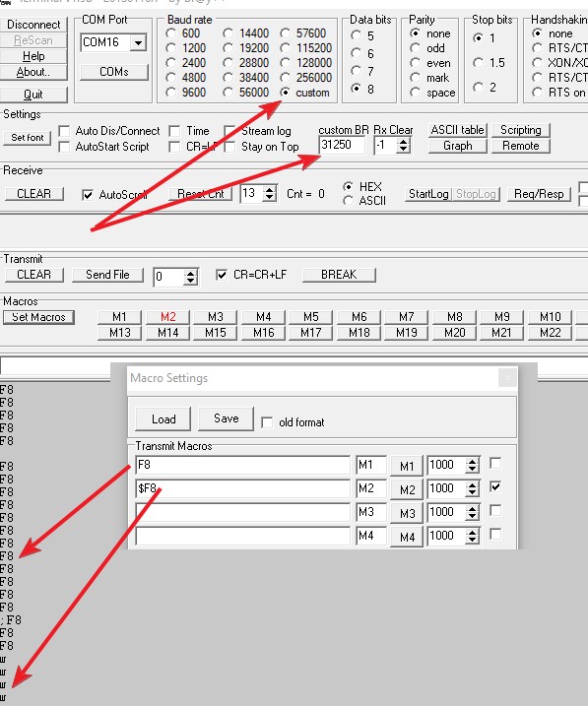
Task: Open the ASCII table
Action: (x=457, y=130)
